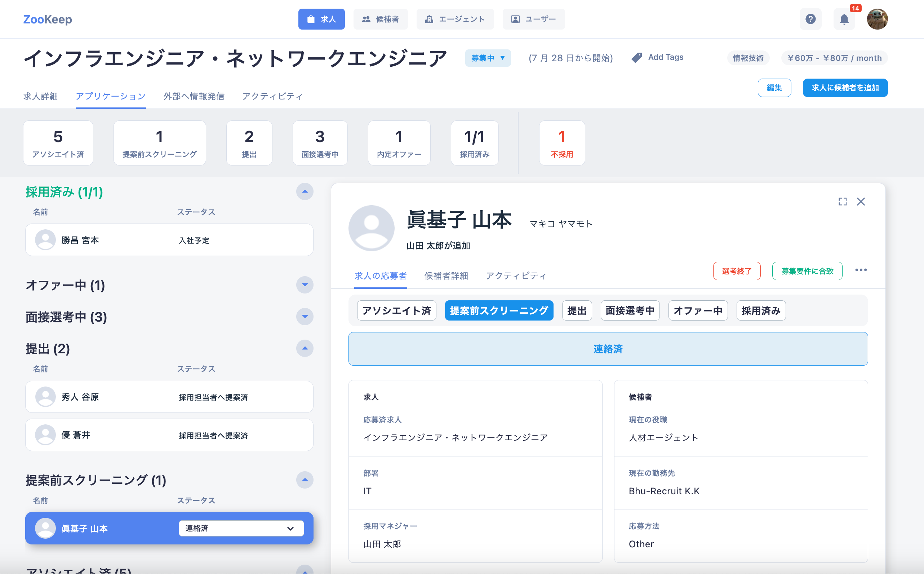Select the 面接選考中 stage chip
Image resolution: width=924 pixels, height=574 pixels.
coord(630,310)
